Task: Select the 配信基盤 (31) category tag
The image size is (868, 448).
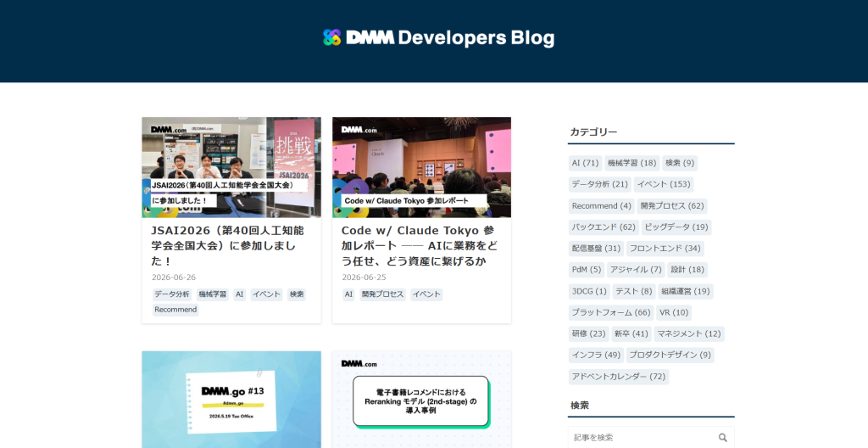Action: 596,249
